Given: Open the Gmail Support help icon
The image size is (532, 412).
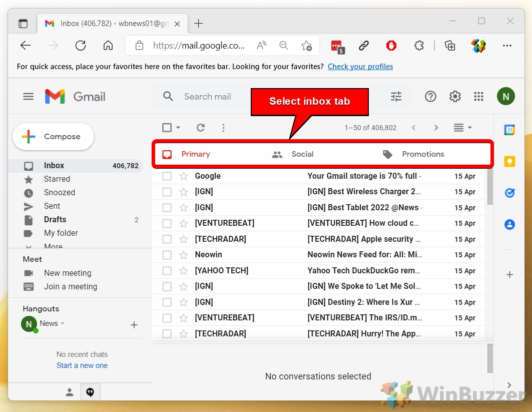Looking at the screenshot, I should coord(430,97).
